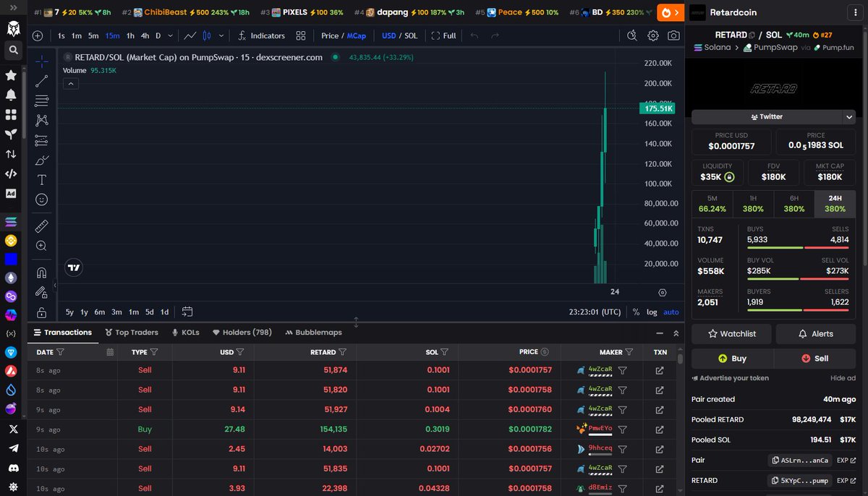This screenshot has width=868, height=496.
Task: Open the Discord sidebar icon
Action: click(12, 469)
